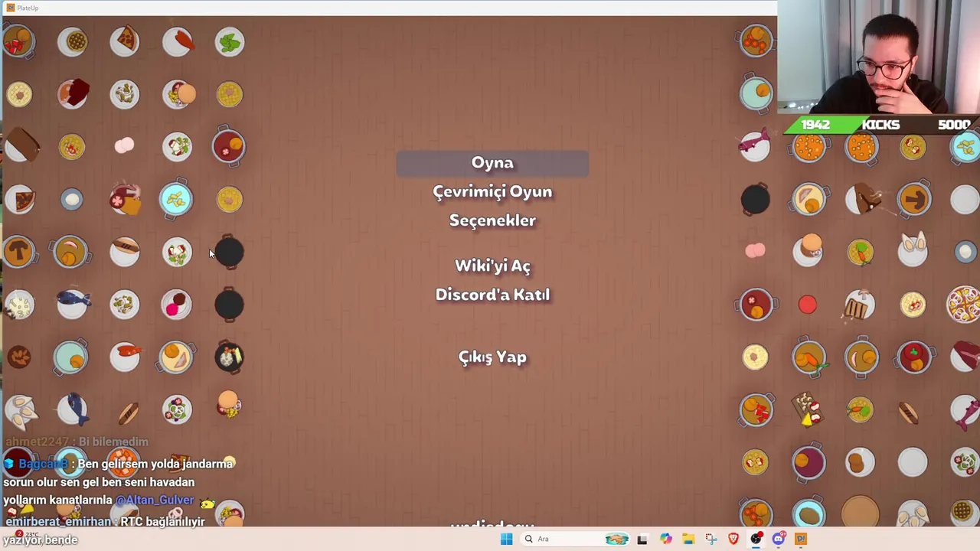
Task: Click the KICKS goal progress bar
Action: tap(880, 125)
